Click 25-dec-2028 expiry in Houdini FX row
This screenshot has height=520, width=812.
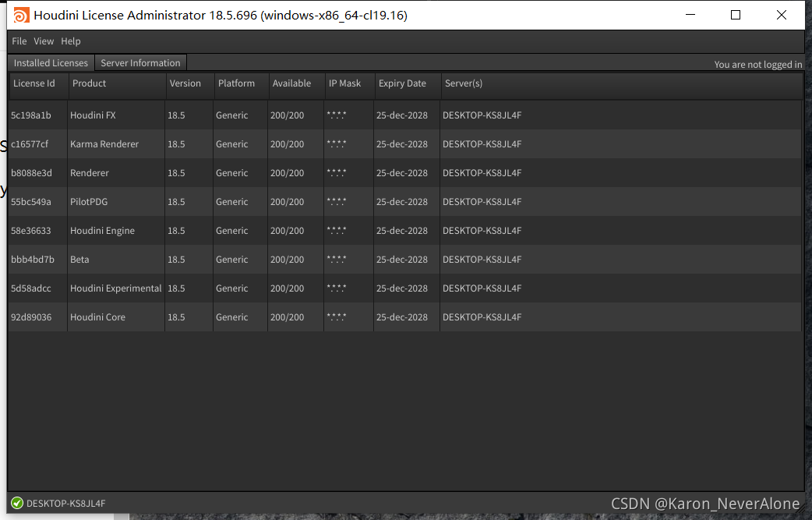pos(402,115)
